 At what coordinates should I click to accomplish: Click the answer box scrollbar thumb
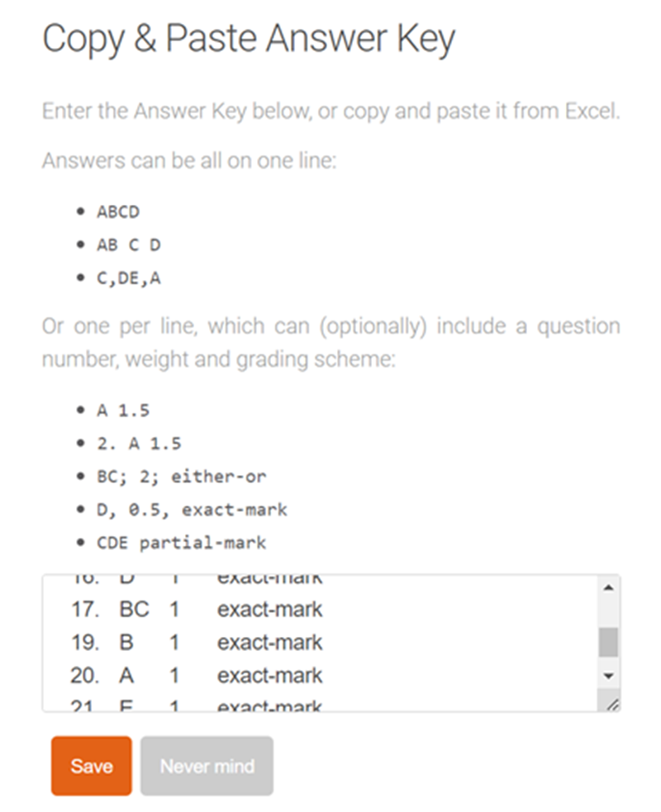pyautogui.click(x=608, y=641)
